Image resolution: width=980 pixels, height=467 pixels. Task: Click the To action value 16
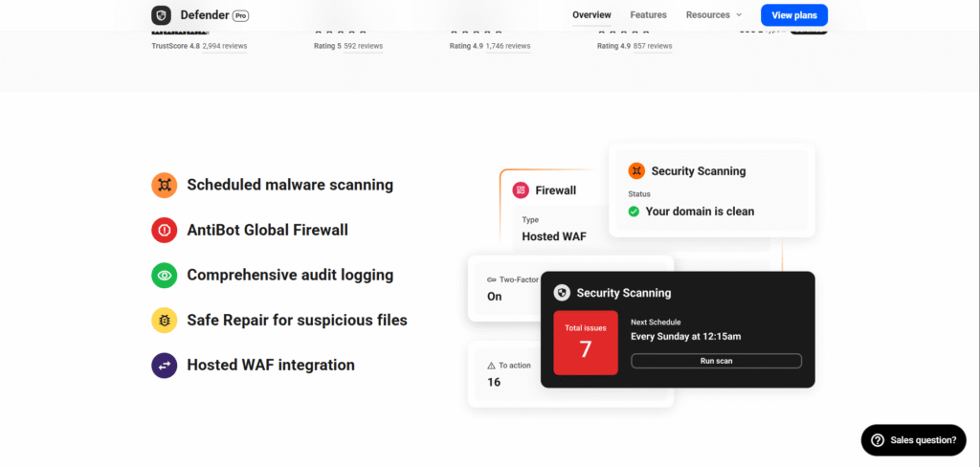494,382
